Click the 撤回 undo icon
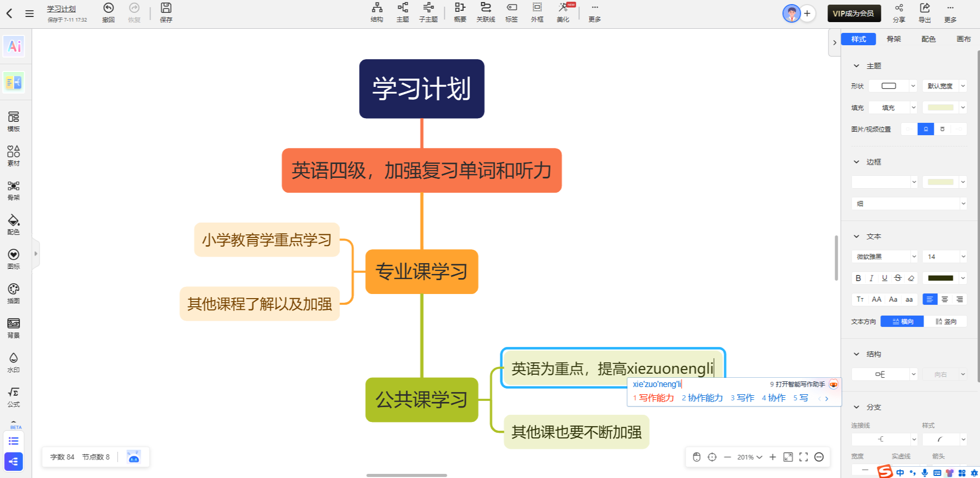This screenshot has width=980, height=478. tap(108, 12)
